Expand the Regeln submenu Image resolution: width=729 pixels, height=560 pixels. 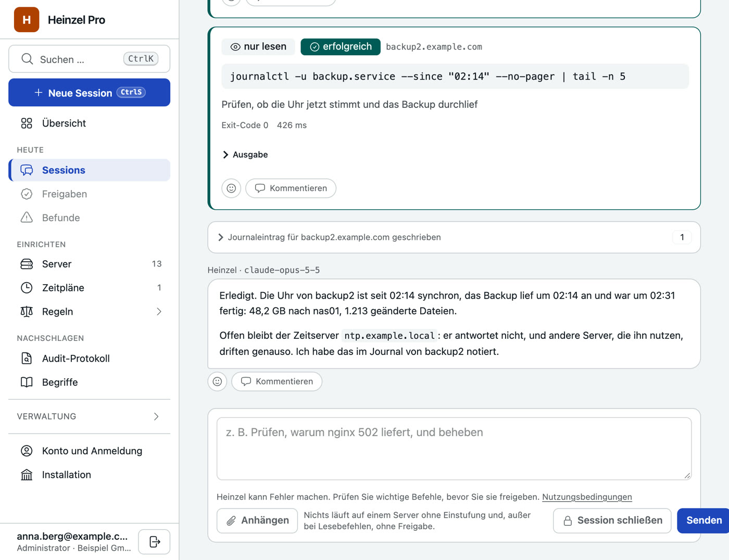(90, 312)
